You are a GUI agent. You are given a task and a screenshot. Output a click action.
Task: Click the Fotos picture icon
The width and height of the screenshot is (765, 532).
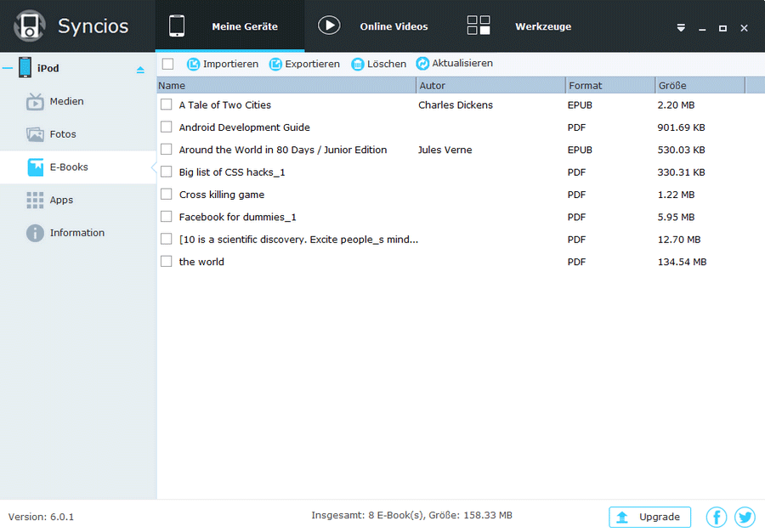click(x=35, y=134)
